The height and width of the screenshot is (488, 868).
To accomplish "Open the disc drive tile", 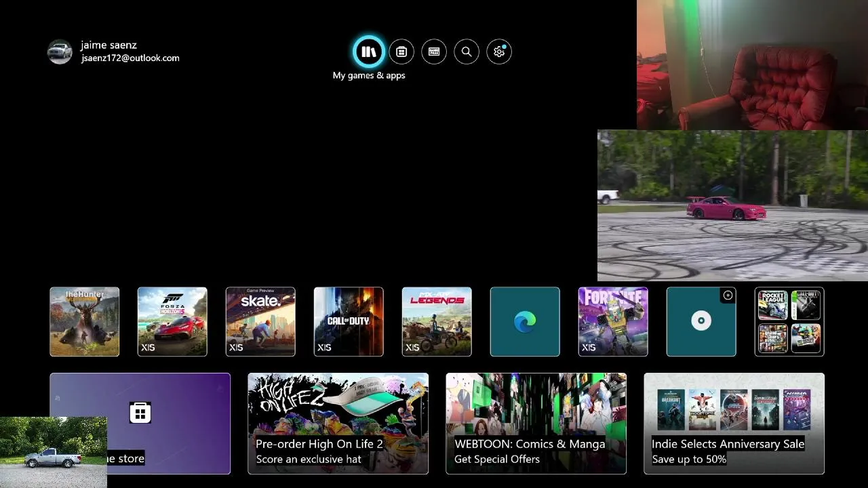I will point(701,322).
